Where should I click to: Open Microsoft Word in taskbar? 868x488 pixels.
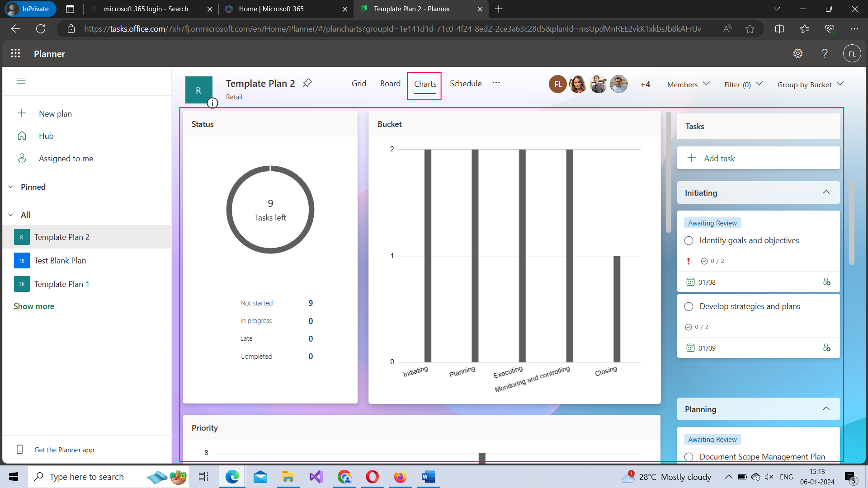click(x=428, y=477)
